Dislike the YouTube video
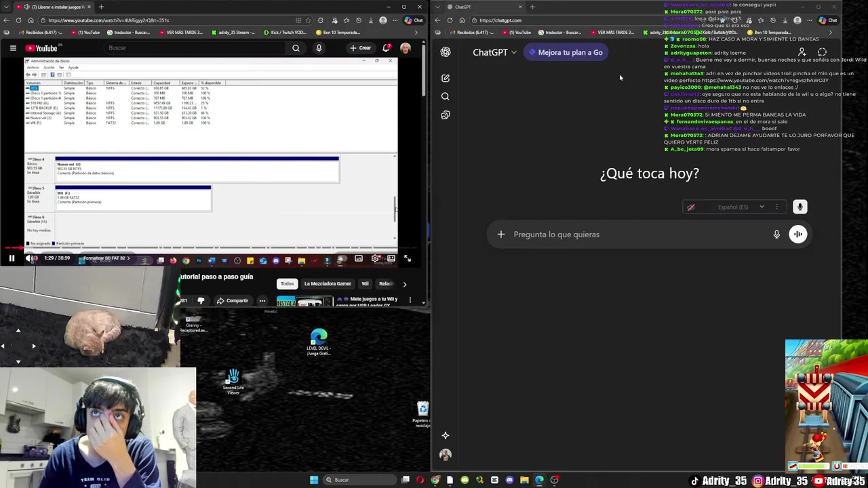 (201, 301)
